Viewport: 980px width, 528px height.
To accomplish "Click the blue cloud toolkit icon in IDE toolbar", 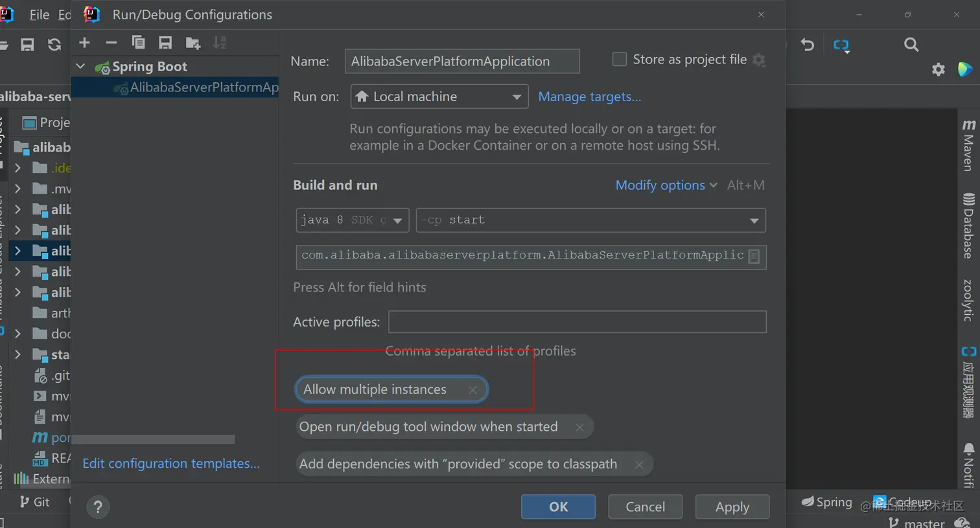I will [x=841, y=45].
